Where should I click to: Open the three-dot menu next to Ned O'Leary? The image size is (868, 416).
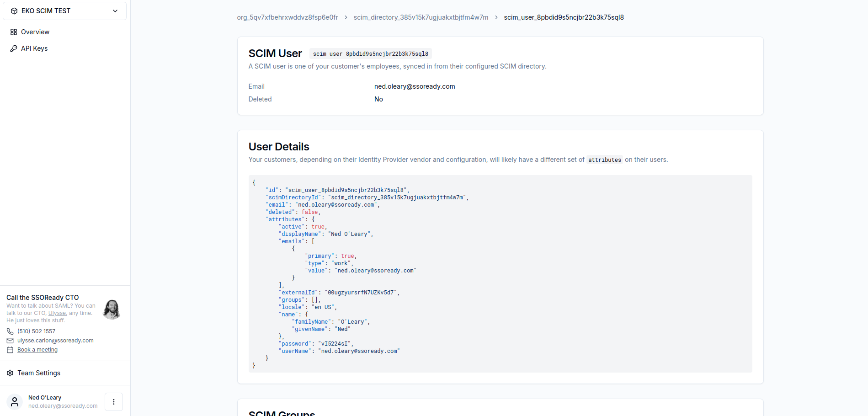tap(114, 402)
